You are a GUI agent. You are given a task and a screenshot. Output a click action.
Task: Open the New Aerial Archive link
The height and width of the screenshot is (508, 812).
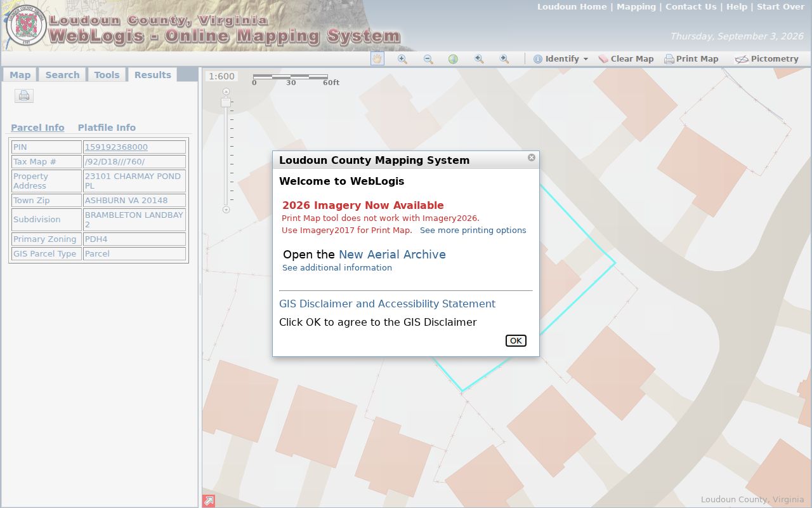tap(392, 255)
